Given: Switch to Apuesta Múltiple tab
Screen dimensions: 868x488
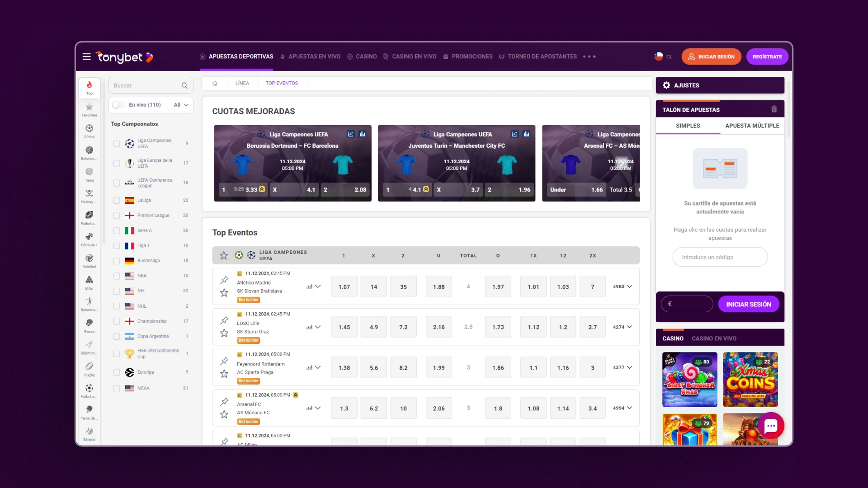Looking at the screenshot, I should coord(752,126).
